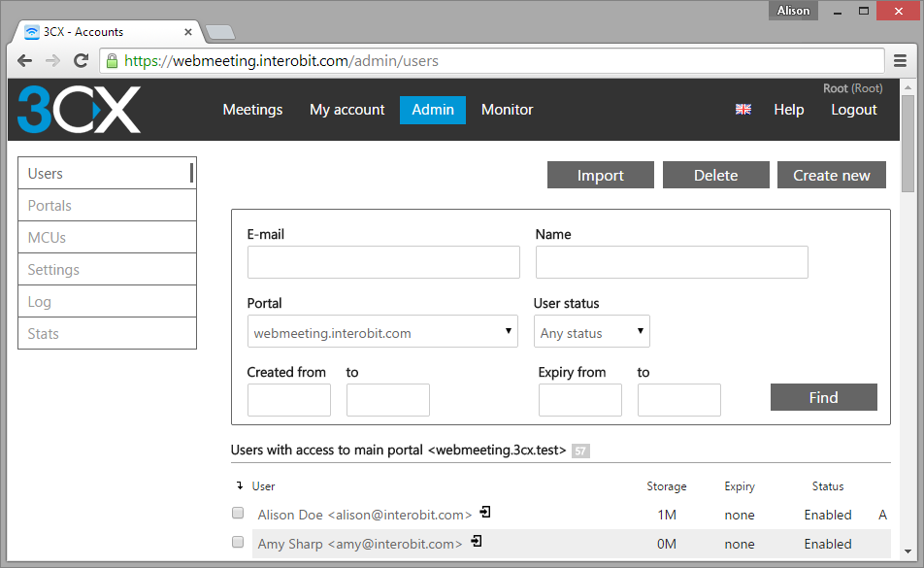Click the Help link
This screenshot has height=568, width=924.
point(788,110)
